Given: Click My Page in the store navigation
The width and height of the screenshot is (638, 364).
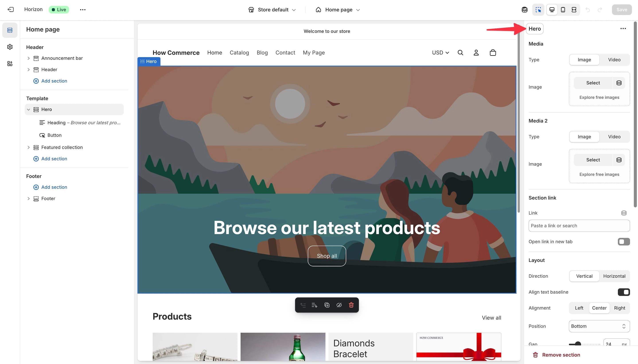Looking at the screenshot, I should click(314, 53).
